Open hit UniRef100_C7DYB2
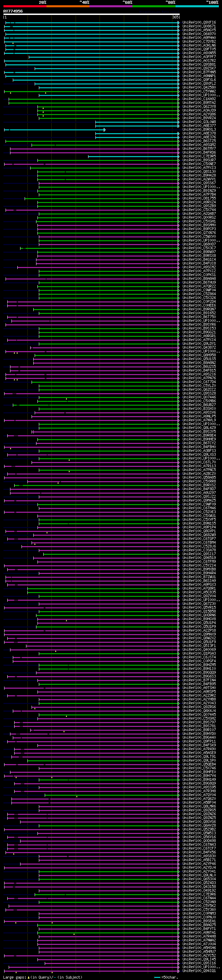Viewport: 222px width, 980px height. pyautogui.click(x=199, y=41)
